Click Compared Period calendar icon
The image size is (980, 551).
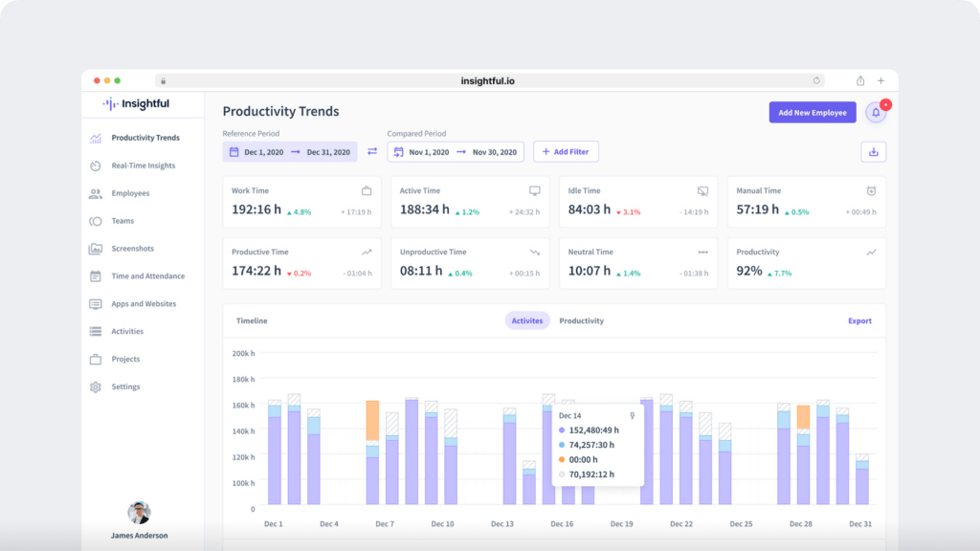[399, 152]
